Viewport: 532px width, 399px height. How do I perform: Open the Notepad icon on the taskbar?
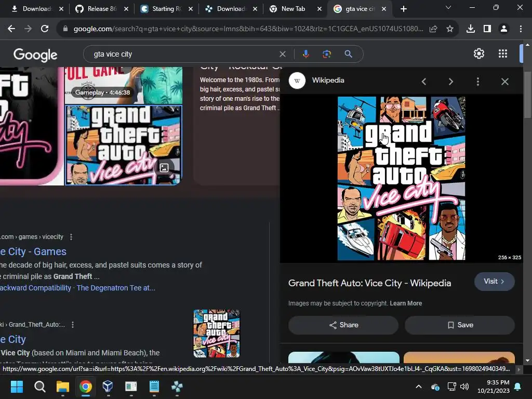tap(154, 387)
